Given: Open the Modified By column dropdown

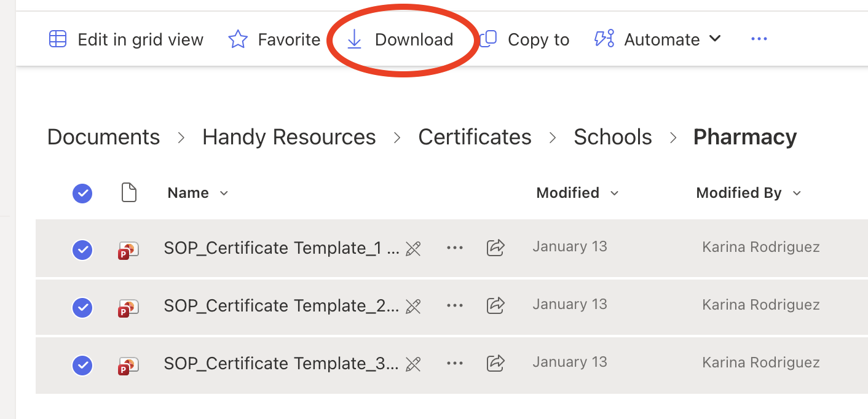Looking at the screenshot, I should 797,194.
